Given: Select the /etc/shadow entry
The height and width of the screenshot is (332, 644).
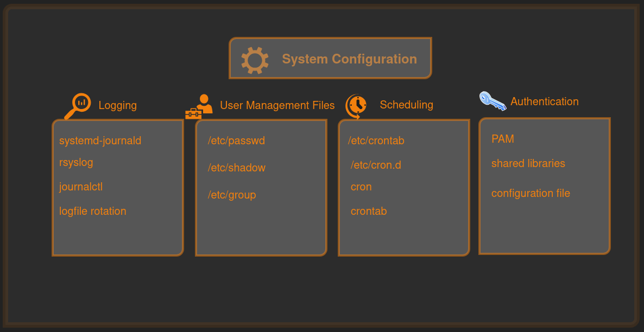Looking at the screenshot, I should tap(236, 168).
